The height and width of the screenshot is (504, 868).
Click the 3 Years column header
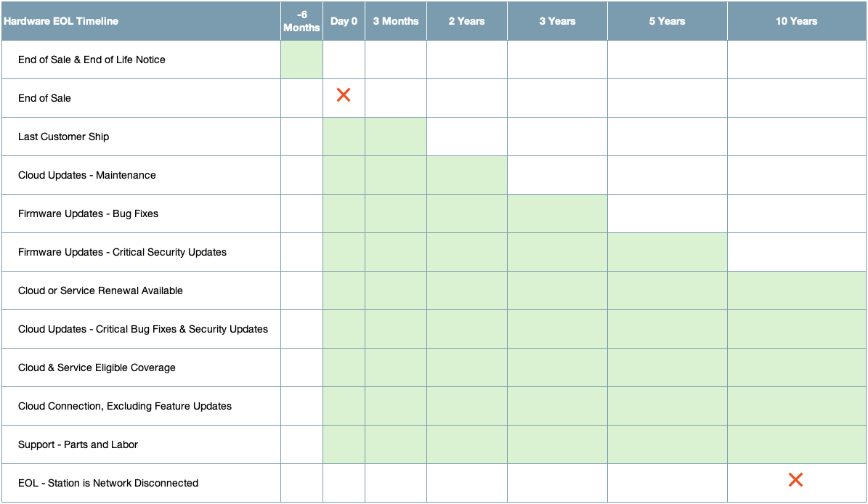pos(557,21)
